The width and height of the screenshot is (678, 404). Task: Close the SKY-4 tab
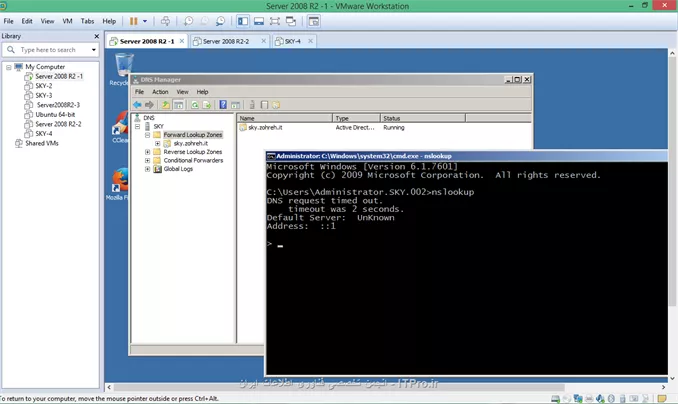[310, 41]
